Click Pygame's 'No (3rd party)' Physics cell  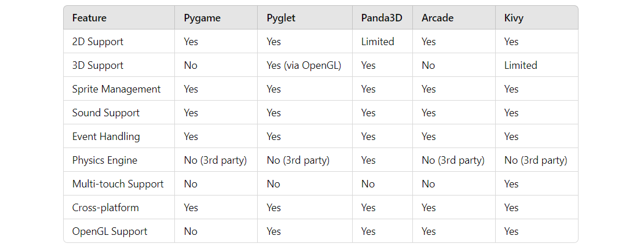coord(215,160)
